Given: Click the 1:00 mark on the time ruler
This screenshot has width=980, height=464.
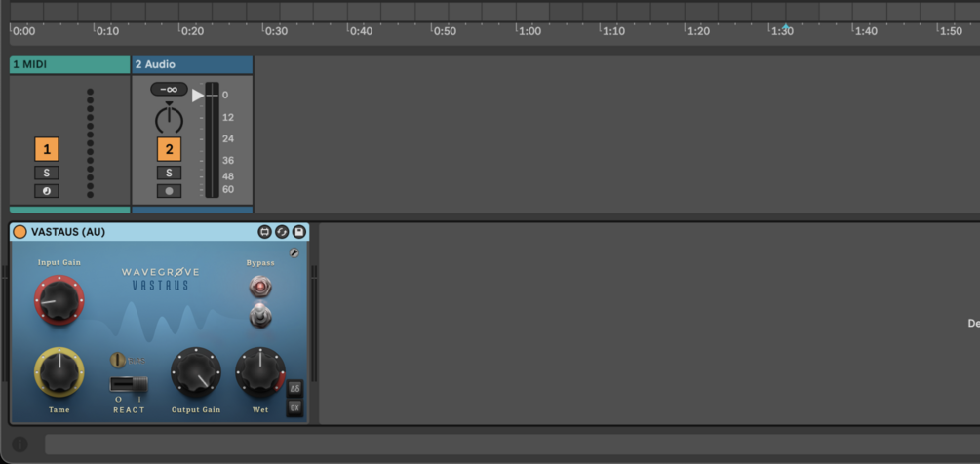Looking at the screenshot, I should click(x=529, y=31).
